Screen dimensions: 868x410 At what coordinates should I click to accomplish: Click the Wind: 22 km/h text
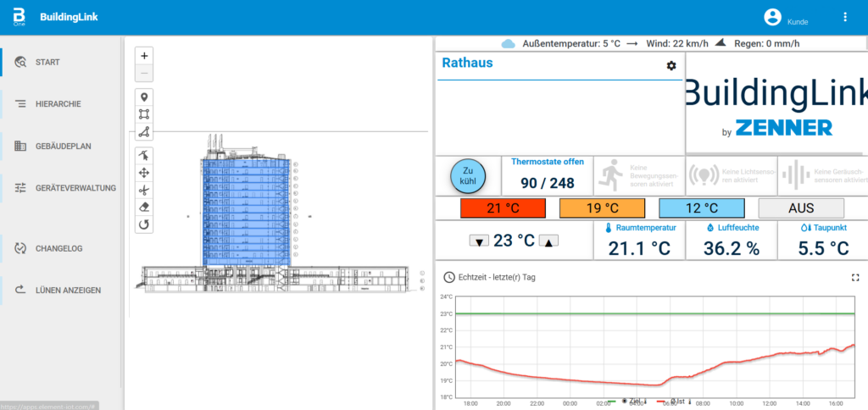click(678, 43)
